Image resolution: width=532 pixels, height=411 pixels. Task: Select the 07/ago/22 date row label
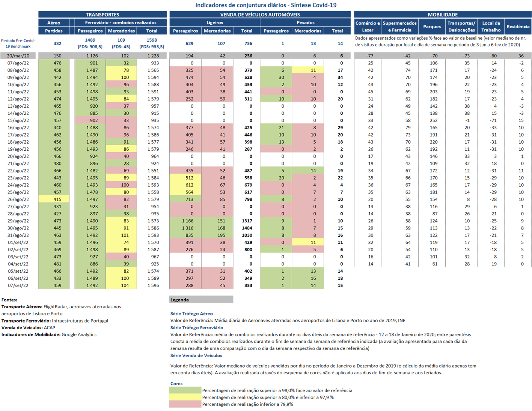(x=18, y=63)
